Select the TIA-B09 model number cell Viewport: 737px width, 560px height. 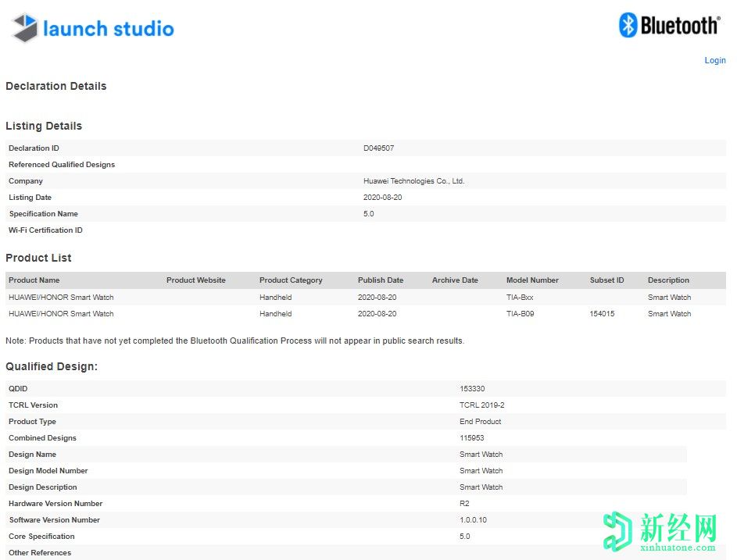521,314
